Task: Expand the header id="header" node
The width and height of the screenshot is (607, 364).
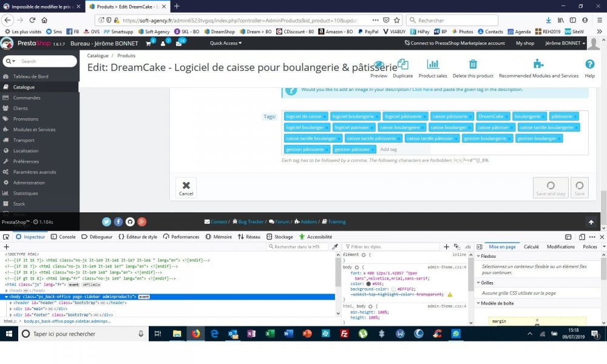Action: point(11,303)
